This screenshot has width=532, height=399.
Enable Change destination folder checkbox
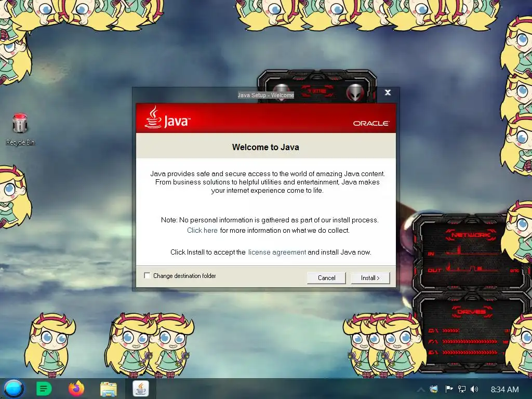(x=147, y=275)
